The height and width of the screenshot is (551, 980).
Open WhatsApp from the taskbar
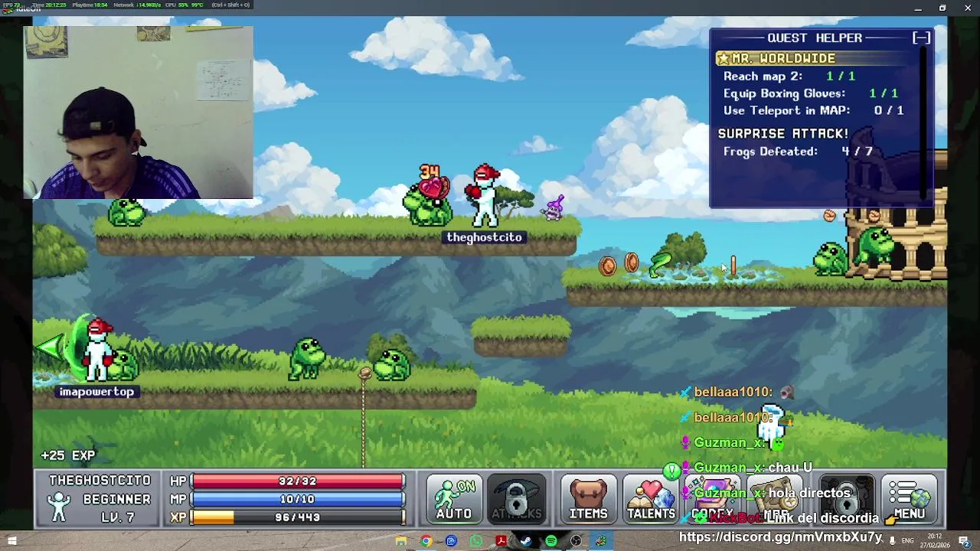476,542
